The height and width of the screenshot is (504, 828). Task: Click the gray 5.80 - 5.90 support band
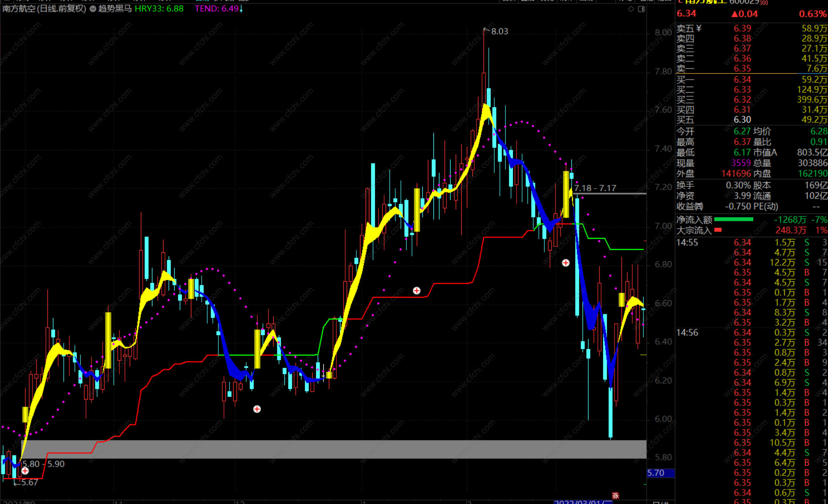click(x=334, y=449)
